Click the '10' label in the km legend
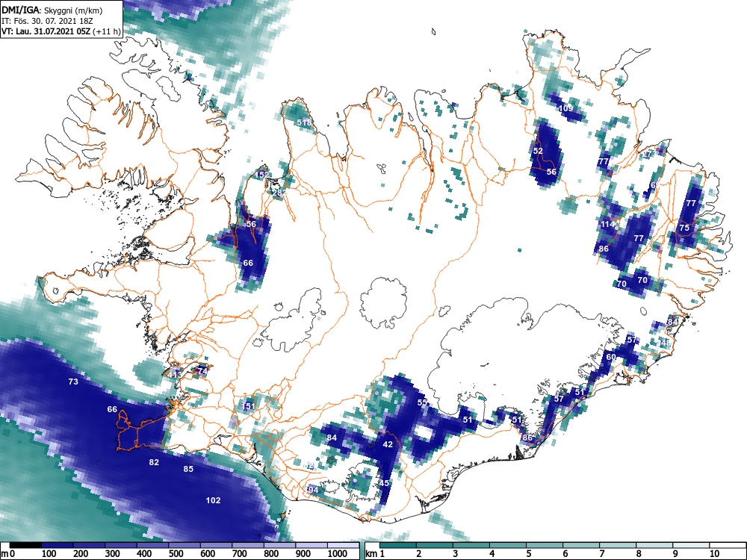Screen dimensions: 747x560 pyautogui.click(x=714, y=554)
